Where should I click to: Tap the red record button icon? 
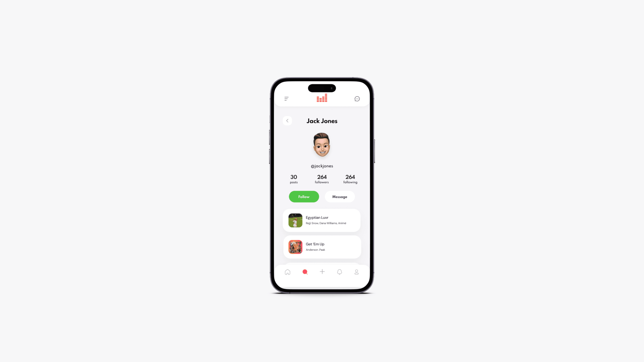pos(305,271)
